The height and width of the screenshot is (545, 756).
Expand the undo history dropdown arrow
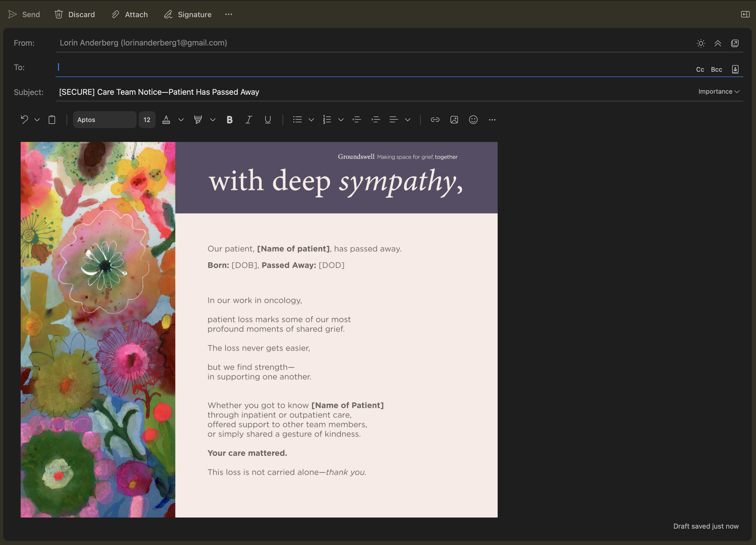37,120
